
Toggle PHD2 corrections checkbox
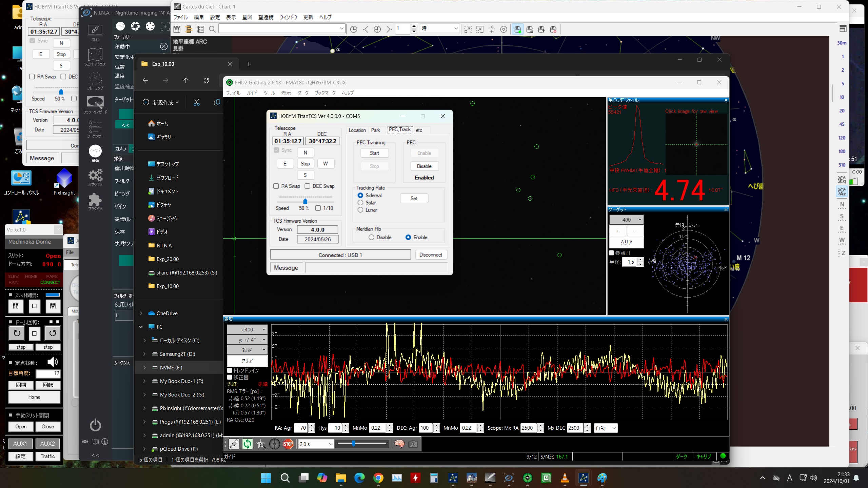point(230,377)
